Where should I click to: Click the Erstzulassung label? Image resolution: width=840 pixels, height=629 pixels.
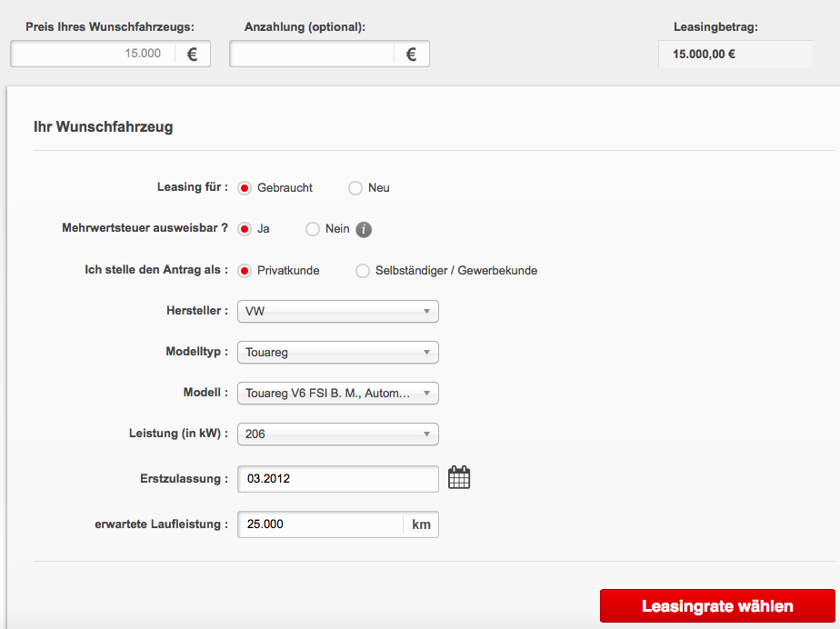click(x=185, y=478)
